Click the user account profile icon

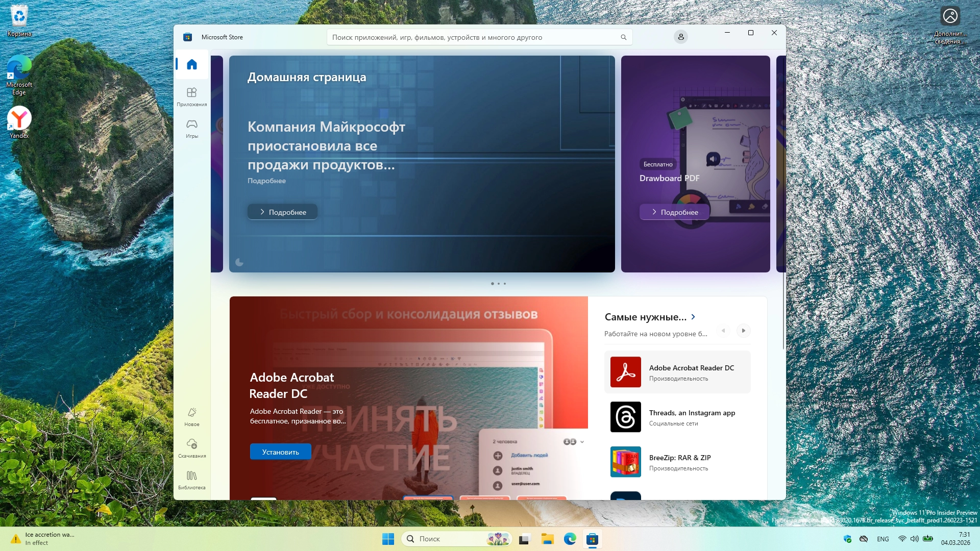pos(680,37)
